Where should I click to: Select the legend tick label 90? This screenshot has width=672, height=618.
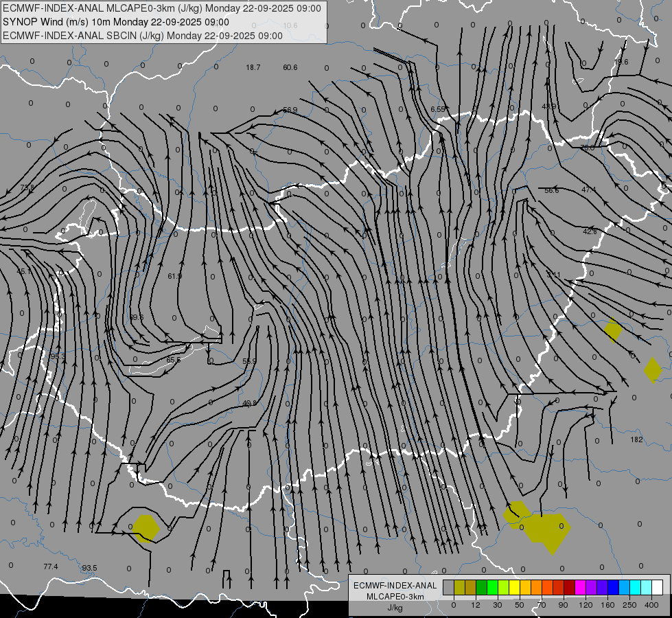pos(563,605)
